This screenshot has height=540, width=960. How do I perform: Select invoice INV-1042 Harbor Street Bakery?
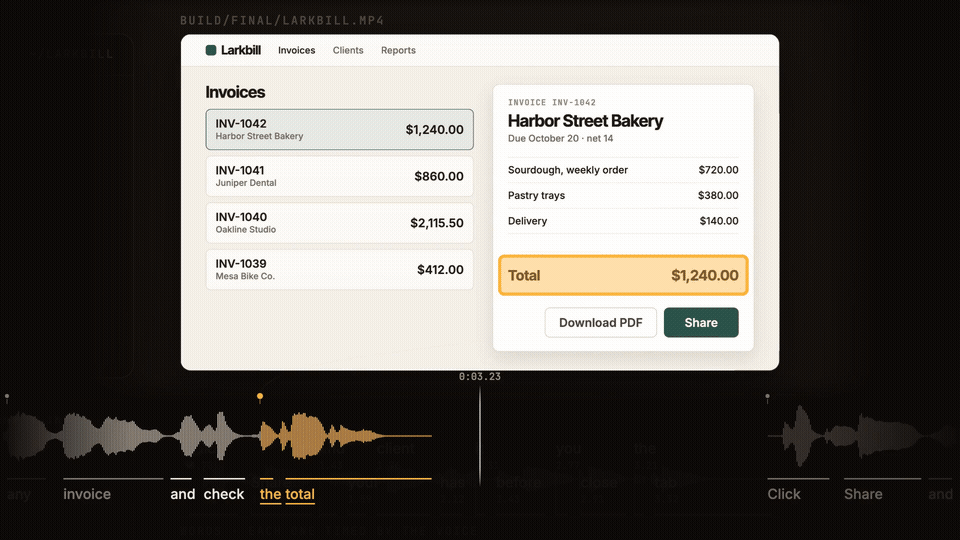click(x=339, y=129)
